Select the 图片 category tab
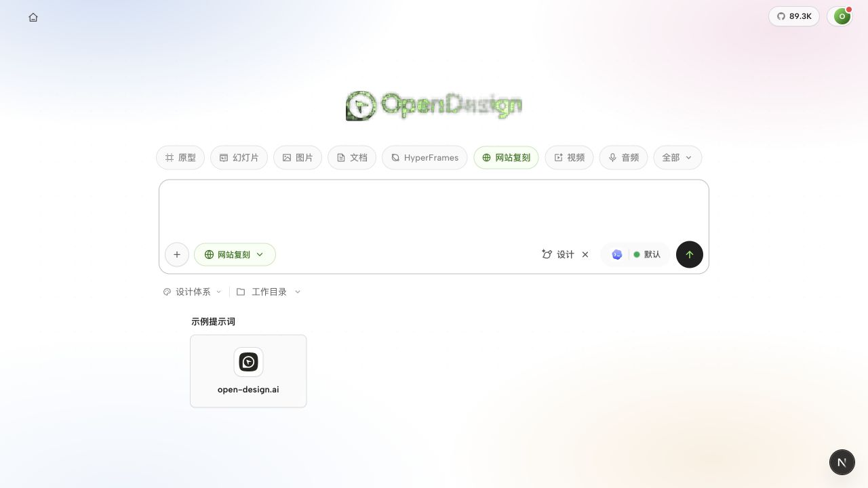Image resolution: width=868 pixels, height=488 pixels. coord(298,157)
